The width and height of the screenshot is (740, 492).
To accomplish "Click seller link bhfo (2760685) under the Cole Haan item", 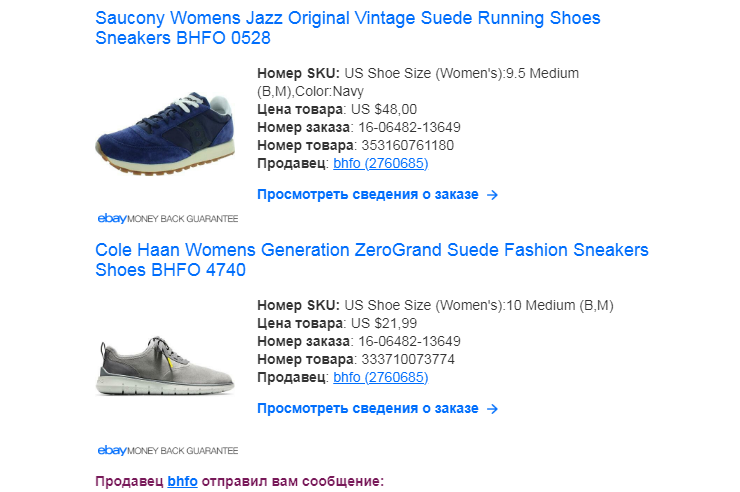I will pos(380,378).
